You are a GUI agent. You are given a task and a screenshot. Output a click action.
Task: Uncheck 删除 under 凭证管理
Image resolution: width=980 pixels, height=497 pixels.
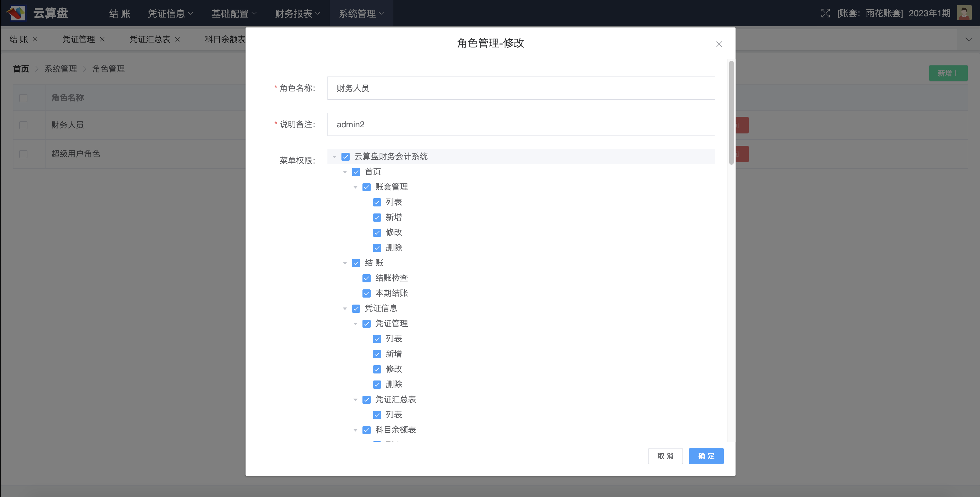[377, 384]
